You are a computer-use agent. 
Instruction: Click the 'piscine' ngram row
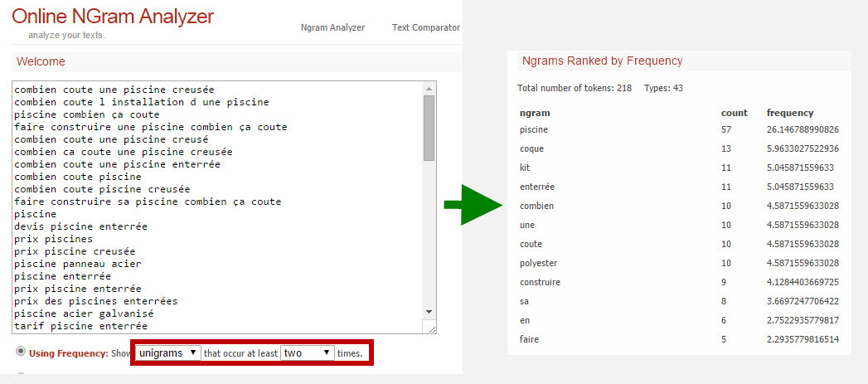tap(679, 129)
